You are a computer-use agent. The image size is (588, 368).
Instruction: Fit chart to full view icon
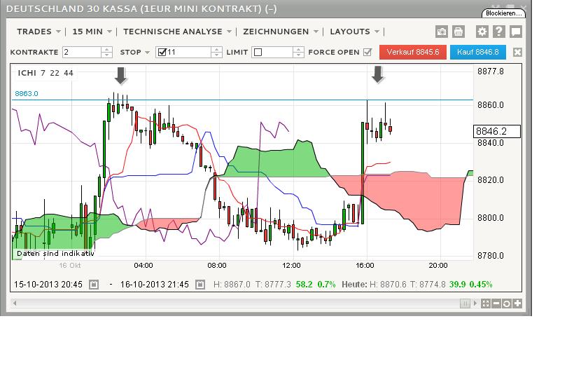coord(485,304)
